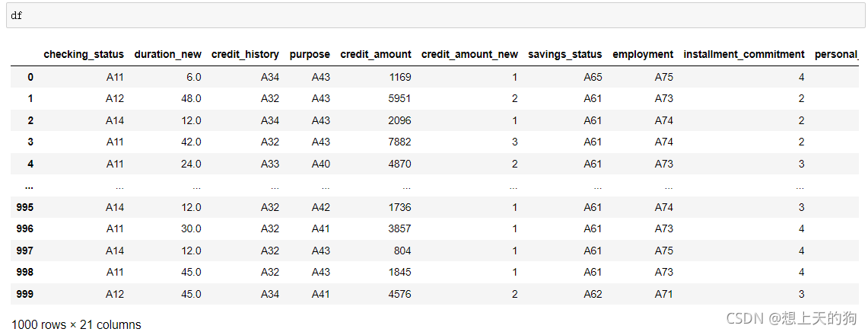Click savings_status A65 cell
Viewport: 868px width, 332px height.
[x=593, y=77]
